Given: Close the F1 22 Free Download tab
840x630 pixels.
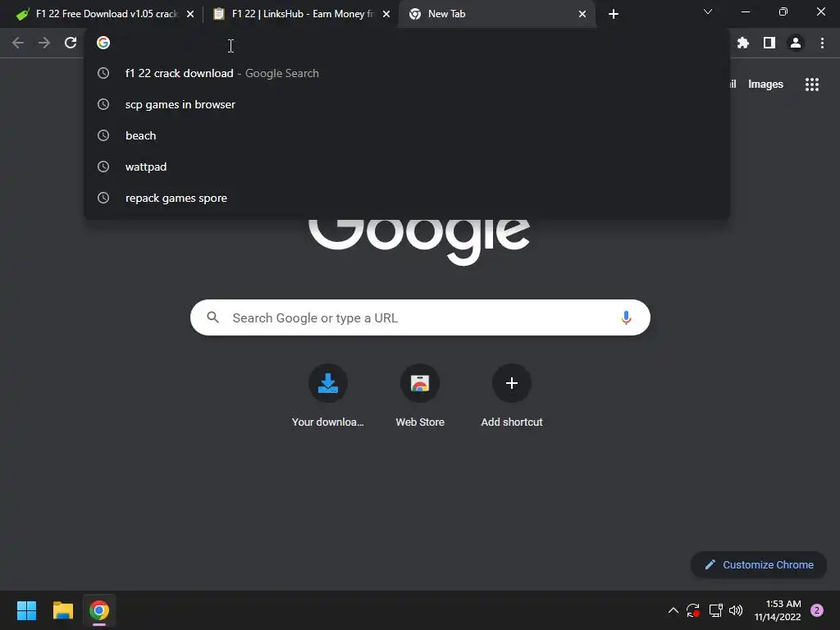Looking at the screenshot, I should coord(190,15).
